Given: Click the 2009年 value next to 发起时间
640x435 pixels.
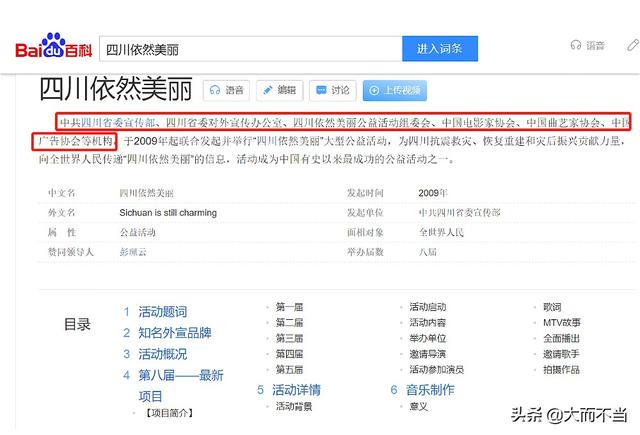Looking at the screenshot, I should pos(432,193).
